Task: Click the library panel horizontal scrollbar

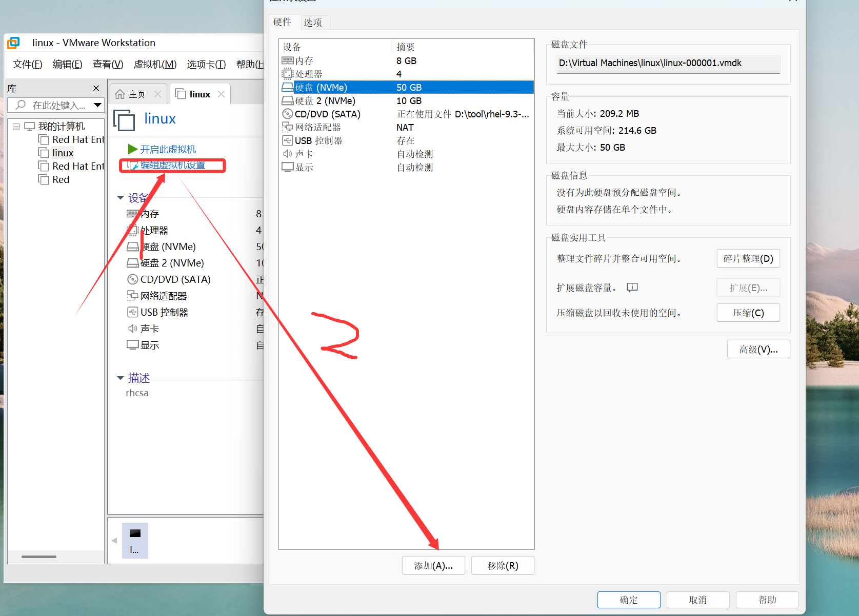Action: (x=39, y=557)
